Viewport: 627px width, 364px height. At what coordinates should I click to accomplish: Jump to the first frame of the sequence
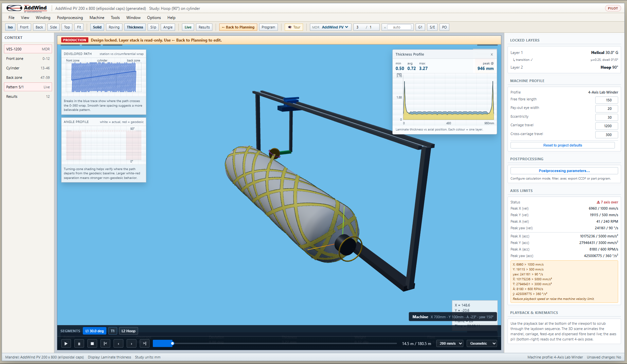(105, 343)
